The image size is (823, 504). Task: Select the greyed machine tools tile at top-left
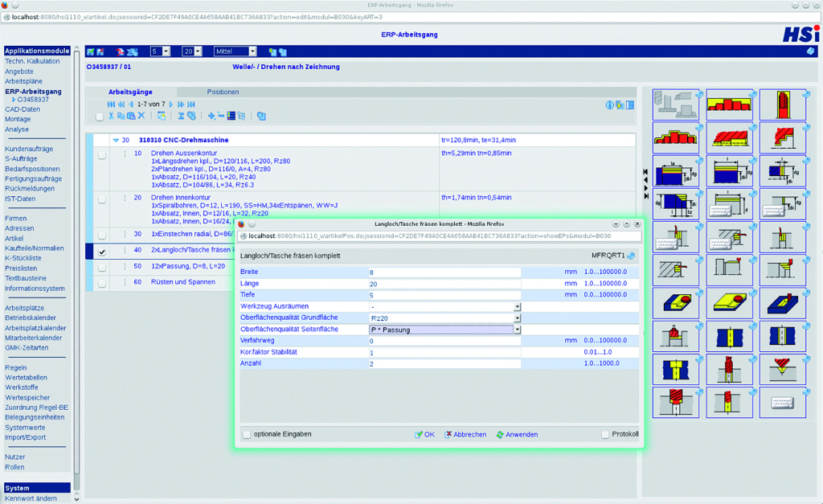pyautogui.click(x=675, y=104)
